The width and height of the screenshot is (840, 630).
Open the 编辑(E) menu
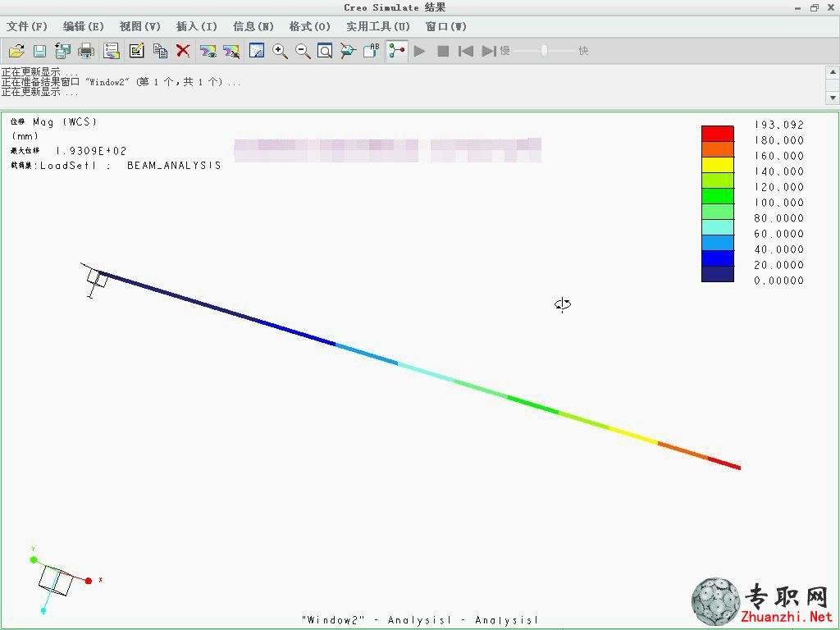click(83, 26)
